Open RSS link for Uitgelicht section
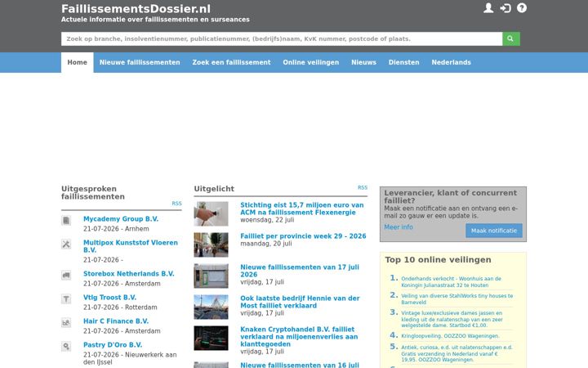The width and height of the screenshot is (588, 368). pyautogui.click(x=363, y=188)
